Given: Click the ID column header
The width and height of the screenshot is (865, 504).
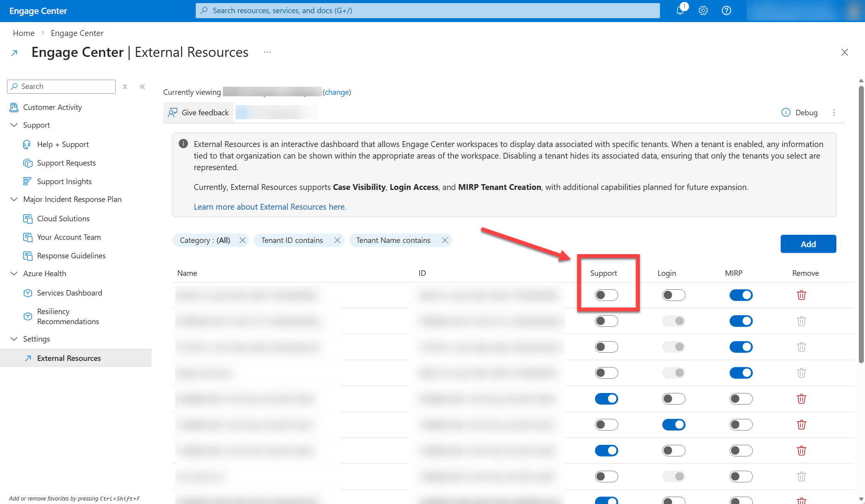Looking at the screenshot, I should pyautogui.click(x=422, y=273).
